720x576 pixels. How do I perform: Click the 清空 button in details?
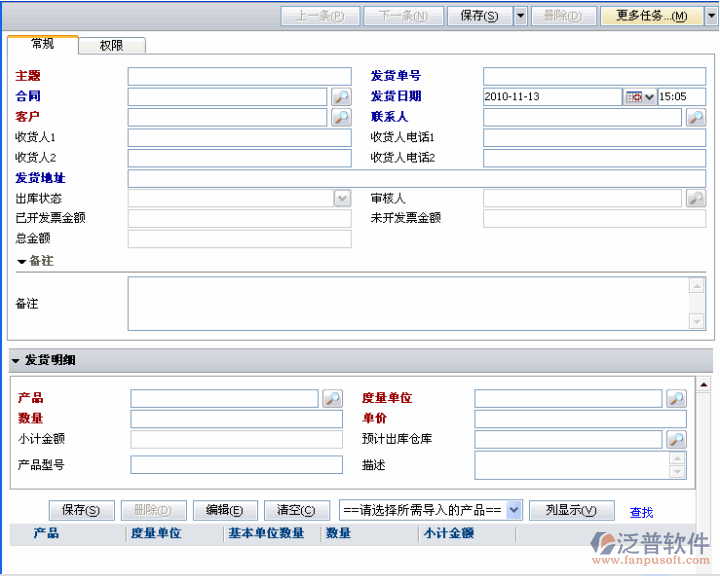click(x=296, y=510)
